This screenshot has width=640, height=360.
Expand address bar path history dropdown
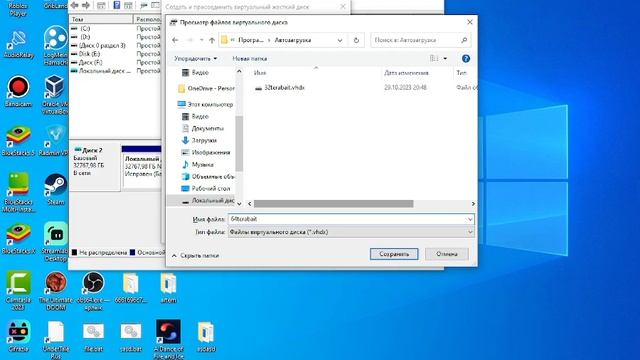point(340,40)
